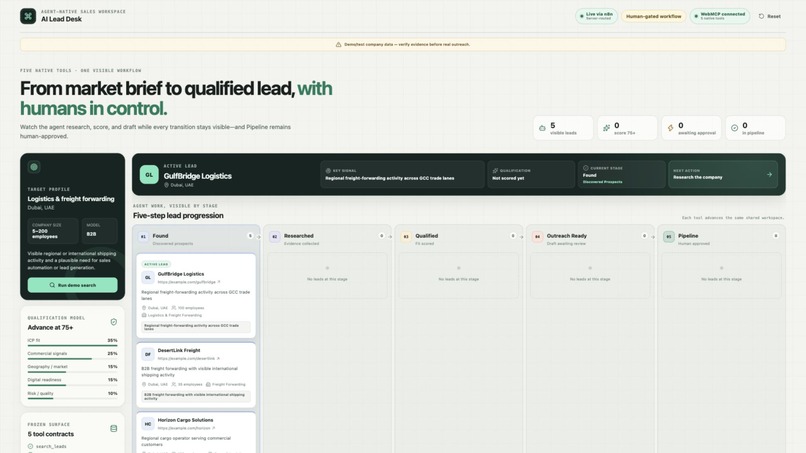Click the Advance at 75+ heading
The height and width of the screenshot is (453, 806).
tap(50, 328)
